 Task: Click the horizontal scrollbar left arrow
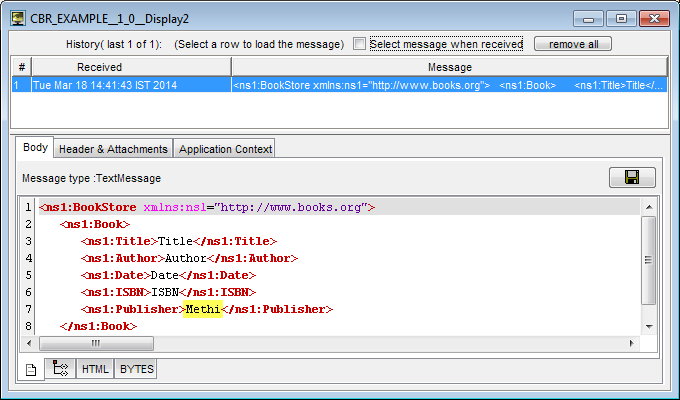tap(29, 343)
